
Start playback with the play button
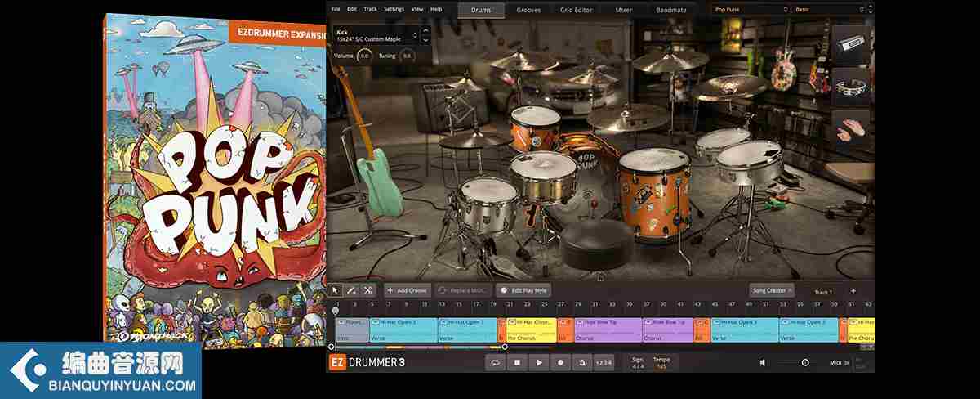[x=538, y=362]
